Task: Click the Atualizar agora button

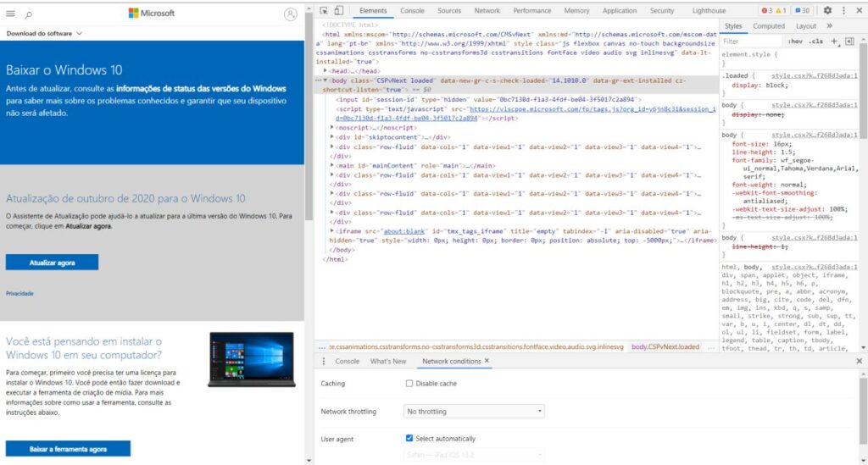Action: tap(52, 263)
